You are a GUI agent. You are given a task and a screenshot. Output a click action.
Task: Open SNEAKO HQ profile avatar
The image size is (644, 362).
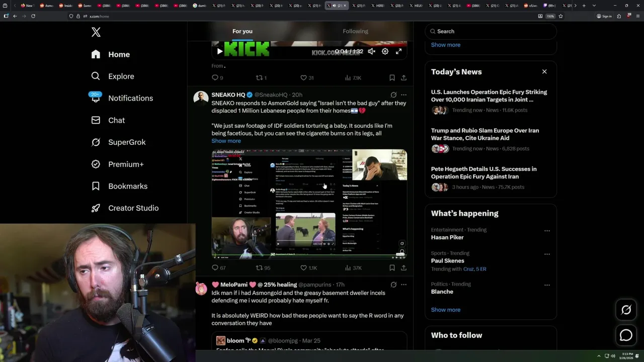coord(201,98)
